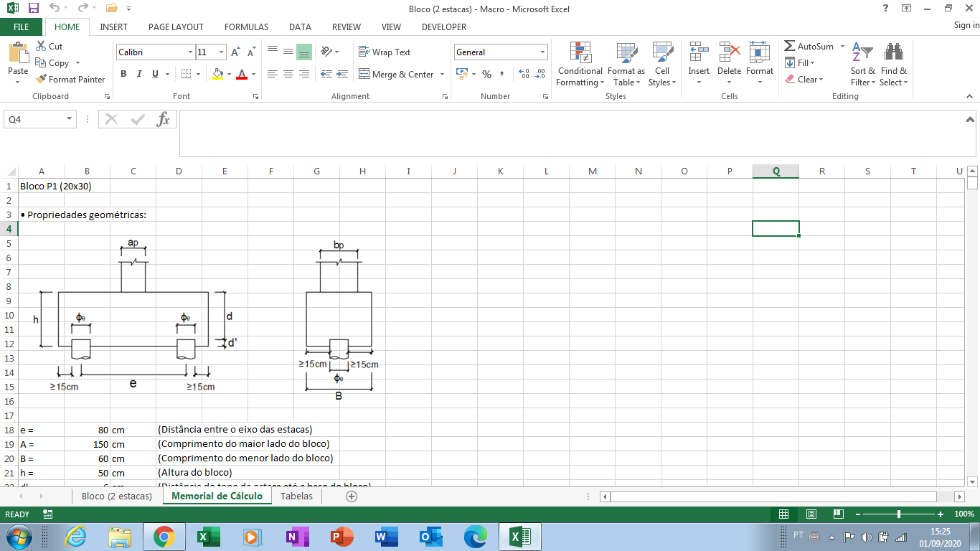Click the Decrease Indent icon
This screenshot has height=551, width=980.
click(326, 74)
